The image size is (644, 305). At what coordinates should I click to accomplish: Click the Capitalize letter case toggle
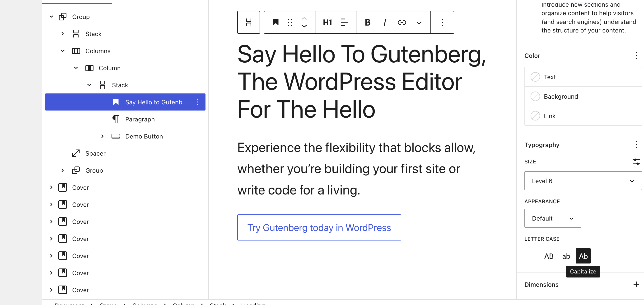tap(583, 256)
